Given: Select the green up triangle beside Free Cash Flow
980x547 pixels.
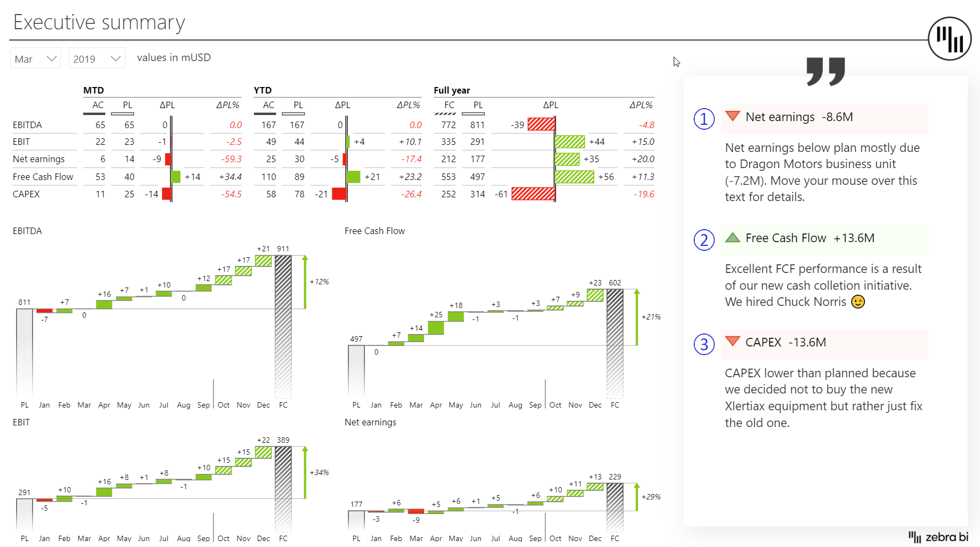Looking at the screenshot, I should pyautogui.click(x=733, y=237).
